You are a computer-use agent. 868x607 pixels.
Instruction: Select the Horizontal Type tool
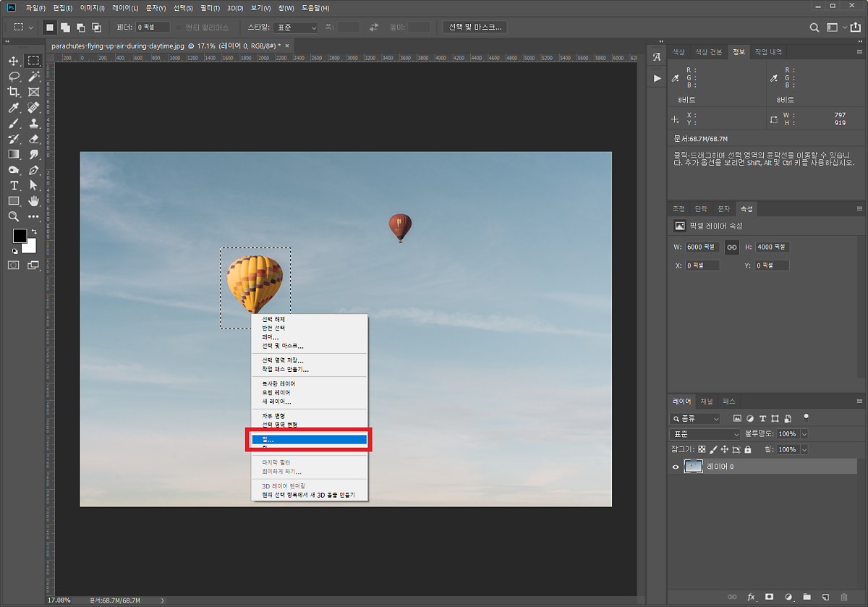[14, 185]
